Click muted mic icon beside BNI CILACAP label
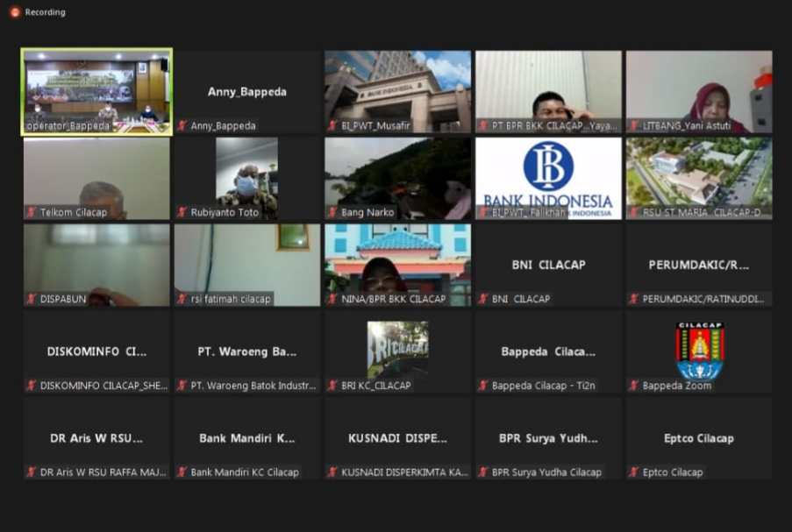 pyautogui.click(x=483, y=299)
